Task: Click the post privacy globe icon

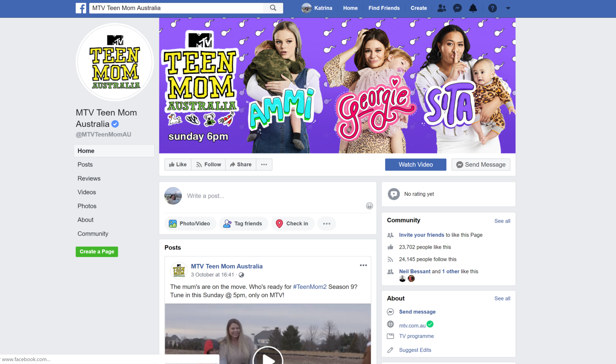Action: click(x=241, y=275)
